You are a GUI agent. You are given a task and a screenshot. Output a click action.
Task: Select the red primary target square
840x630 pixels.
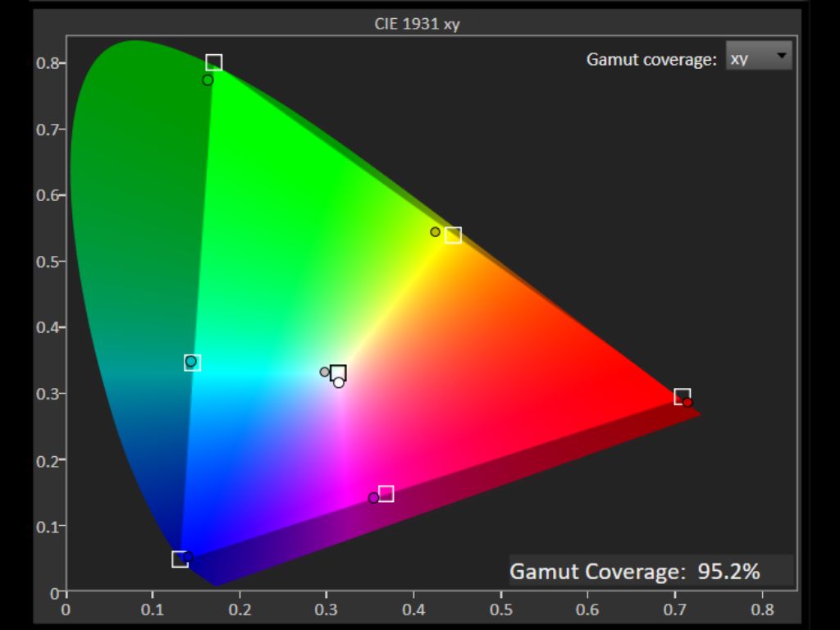(x=682, y=396)
